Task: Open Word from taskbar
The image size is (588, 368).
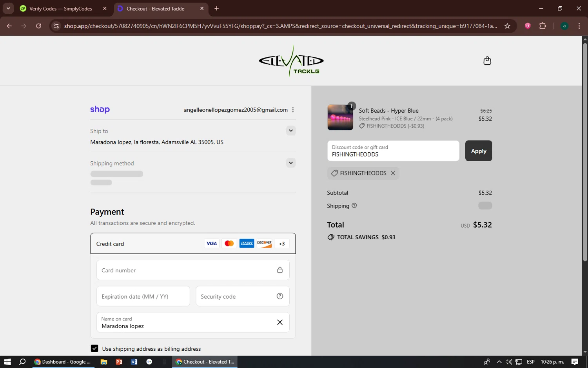Action: [x=134, y=362]
